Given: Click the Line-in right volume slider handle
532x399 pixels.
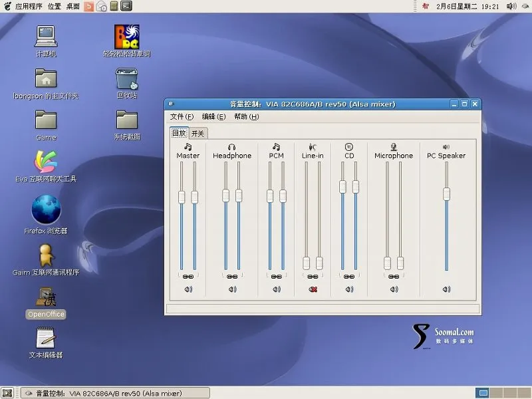Looking at the screenshot, I should coord(319,263).
